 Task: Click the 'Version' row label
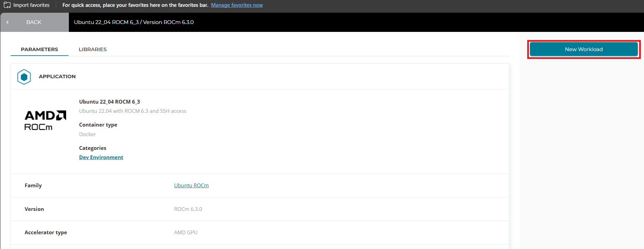34,209
